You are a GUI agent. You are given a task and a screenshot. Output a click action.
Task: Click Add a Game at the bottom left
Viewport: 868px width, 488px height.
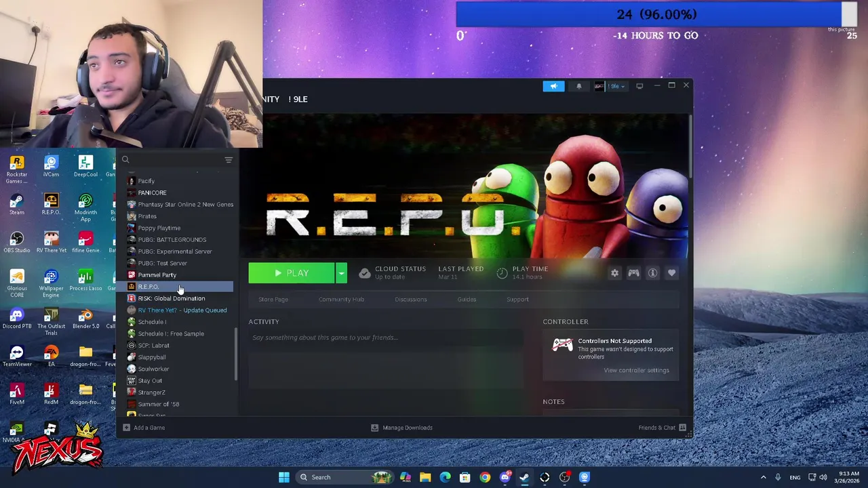point(144,428)
